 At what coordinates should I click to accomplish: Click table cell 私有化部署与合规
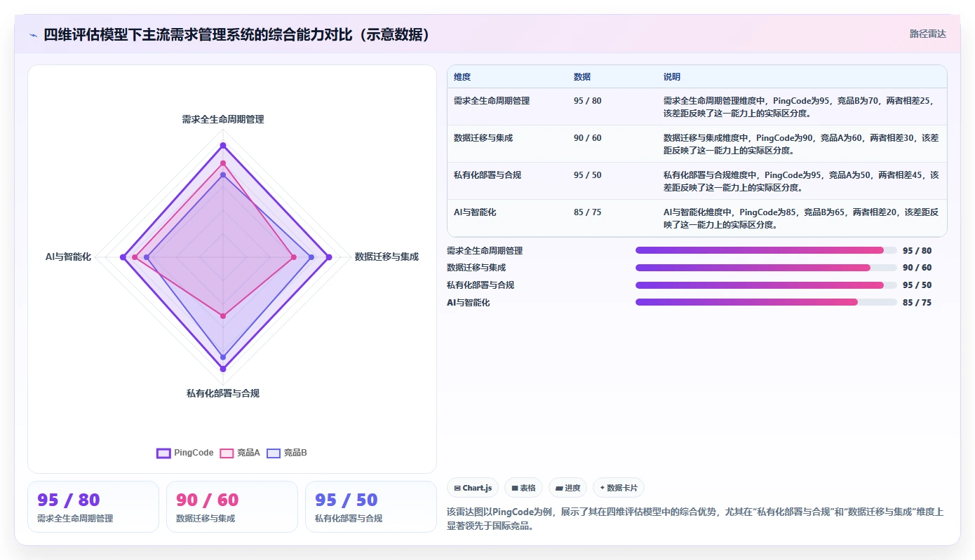click(487, 175)
